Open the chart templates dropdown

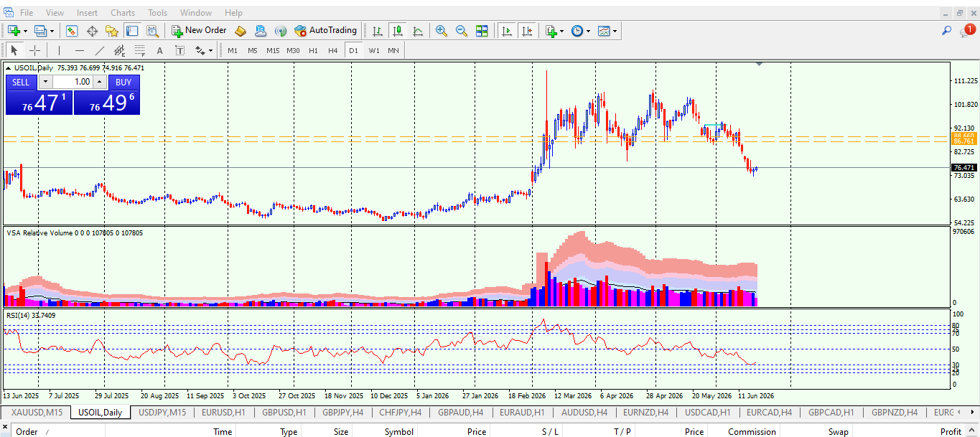(x=607, y=31)
